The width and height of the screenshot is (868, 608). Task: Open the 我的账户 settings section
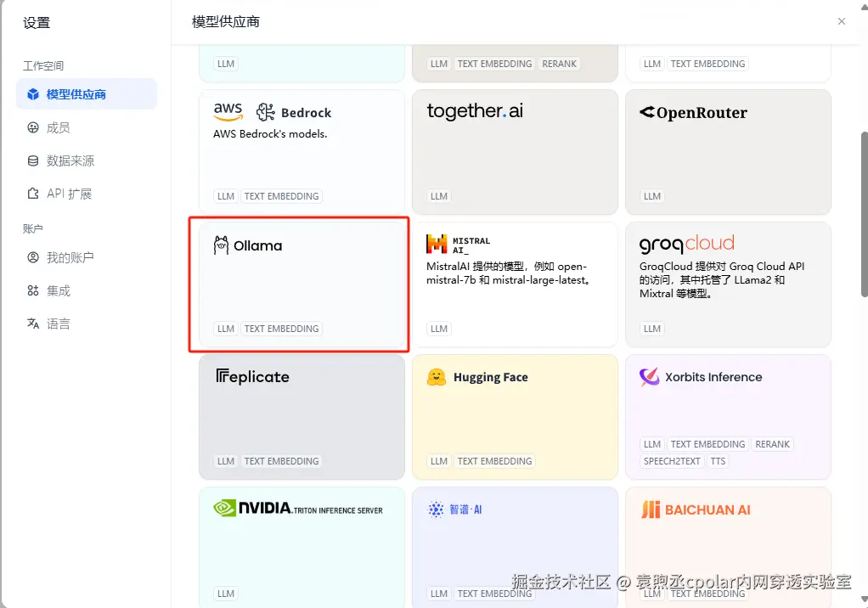click(87, 257)
